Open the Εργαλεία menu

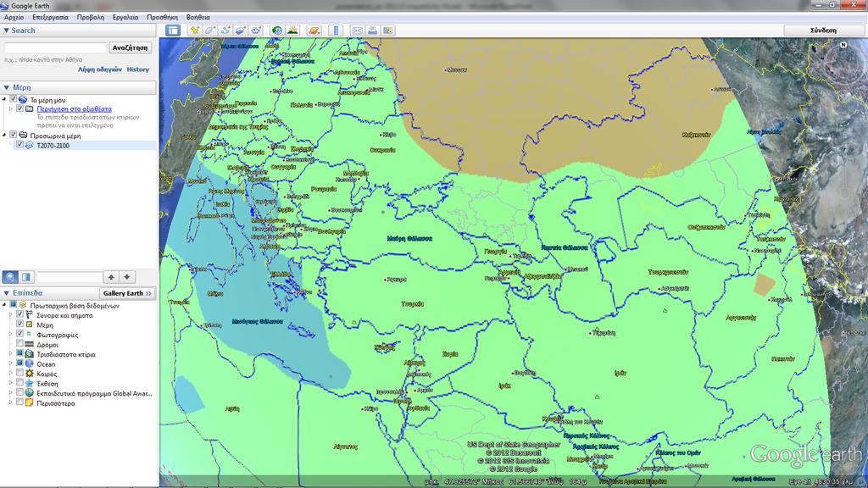125,17
